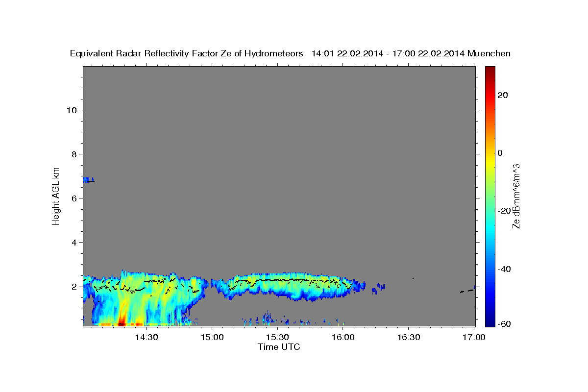Click the plot title 'Equivalent Radar Reflectivity Factor Ze of Hydrometeors'
588x392 pixels.
pyautogui.click(x=187, y=53)
